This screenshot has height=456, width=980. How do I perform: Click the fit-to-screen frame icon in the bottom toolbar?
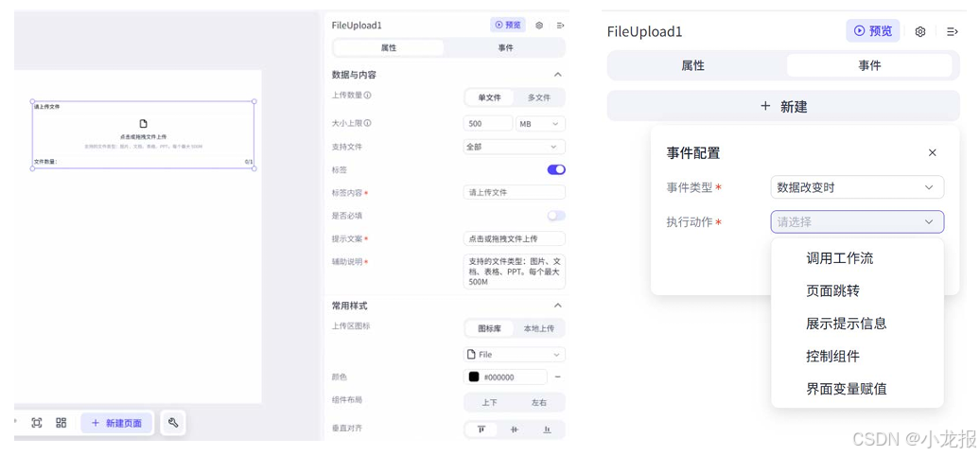(x=37, y=423)
